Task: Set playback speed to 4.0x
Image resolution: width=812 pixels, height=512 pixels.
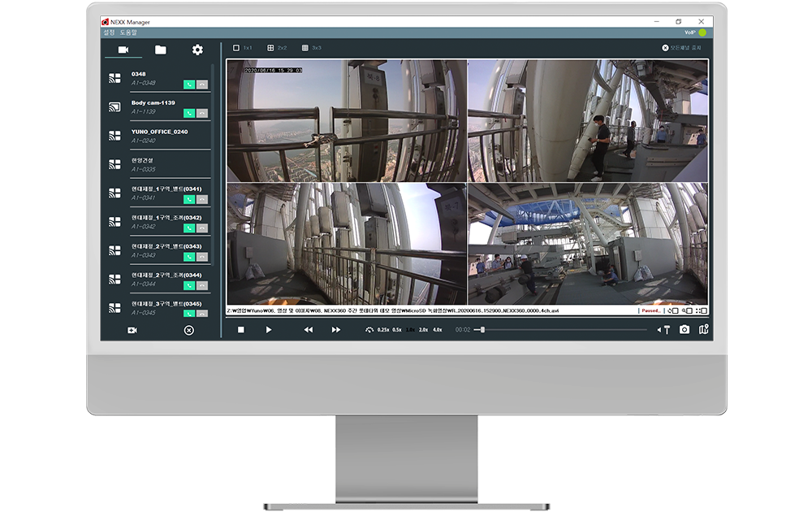Action: point(437,330)
